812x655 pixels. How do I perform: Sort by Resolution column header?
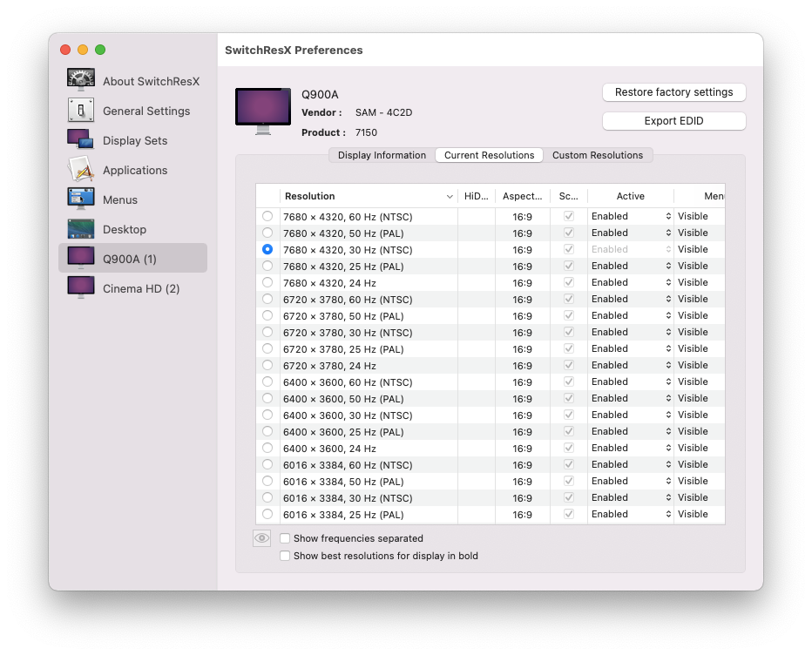[x=369, y=196]
